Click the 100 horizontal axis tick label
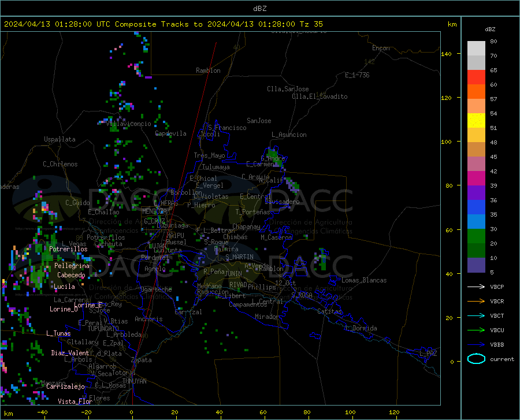Screen dimensions: 520x420 point(350,412)
